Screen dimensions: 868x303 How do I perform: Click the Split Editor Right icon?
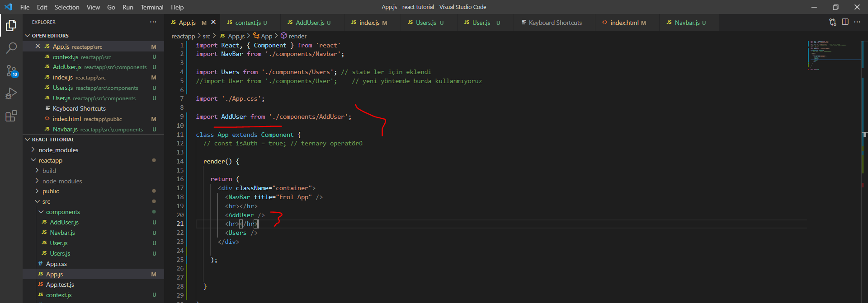coord(845,22)
